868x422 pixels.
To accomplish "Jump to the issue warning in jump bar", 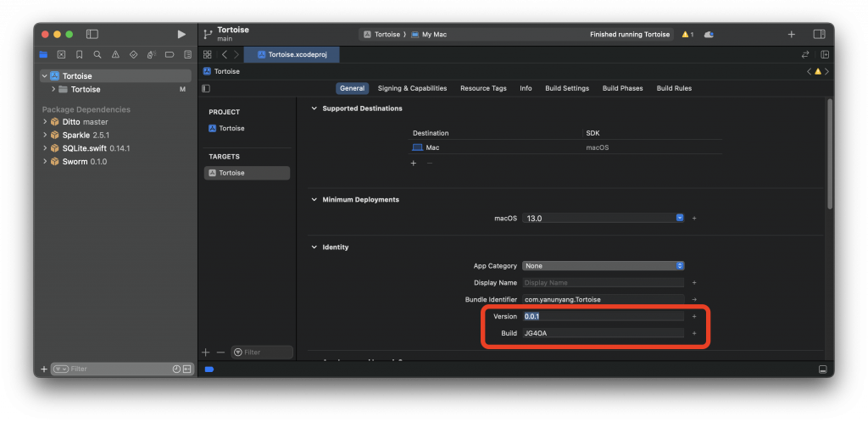I will (x=818, y=71).
